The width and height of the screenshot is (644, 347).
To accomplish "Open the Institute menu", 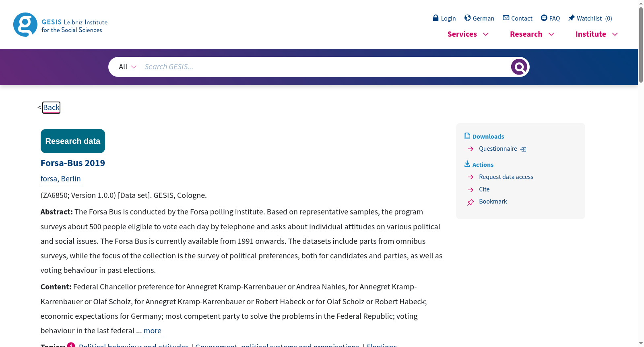I will click(597, 34).
